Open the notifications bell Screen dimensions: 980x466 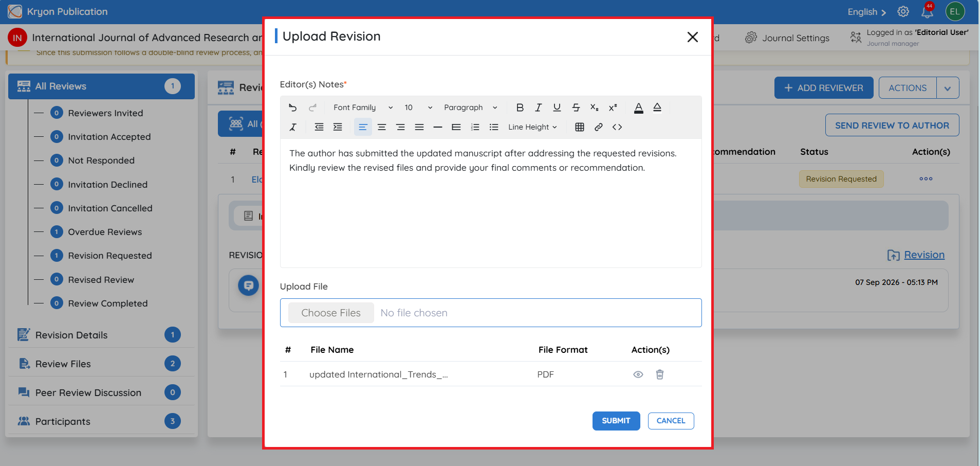[928, 11]
